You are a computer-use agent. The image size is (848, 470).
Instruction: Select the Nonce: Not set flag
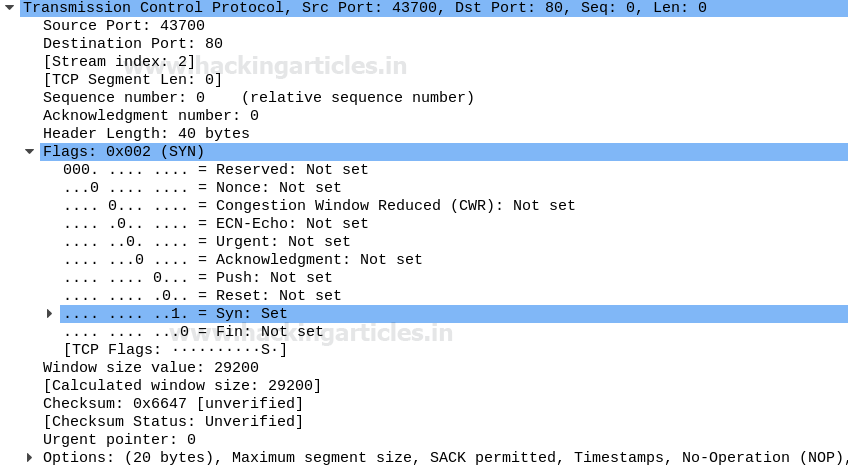[x=202, y=188]
